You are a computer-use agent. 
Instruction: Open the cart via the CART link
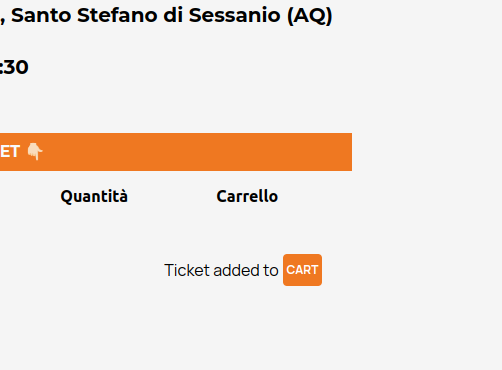point(302,270)
